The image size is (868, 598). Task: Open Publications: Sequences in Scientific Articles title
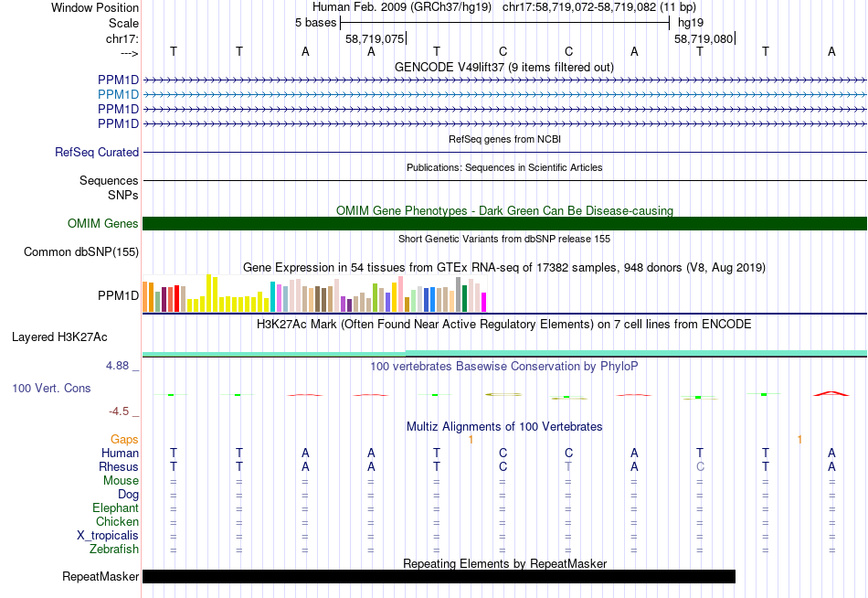point(504,167)
